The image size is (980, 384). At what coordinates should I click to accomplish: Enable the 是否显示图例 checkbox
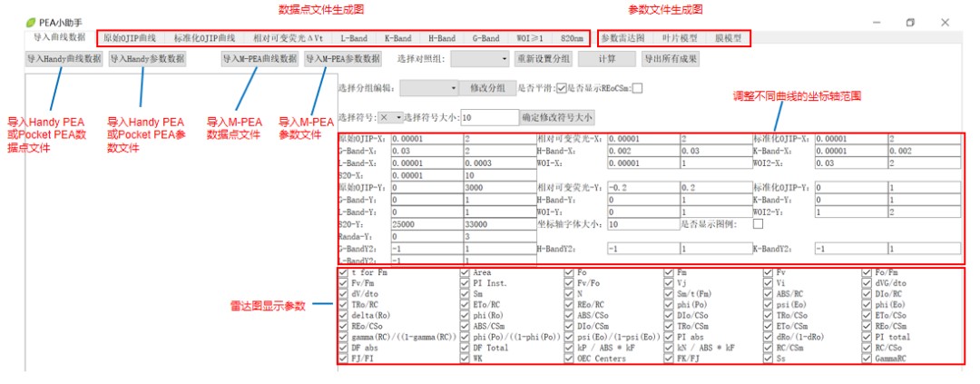(758, 223)
